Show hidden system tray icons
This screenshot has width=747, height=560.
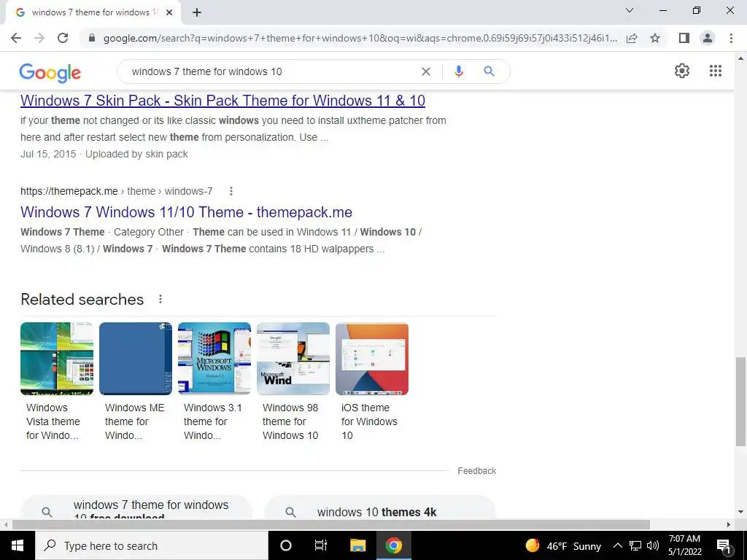tap(617, 545)
